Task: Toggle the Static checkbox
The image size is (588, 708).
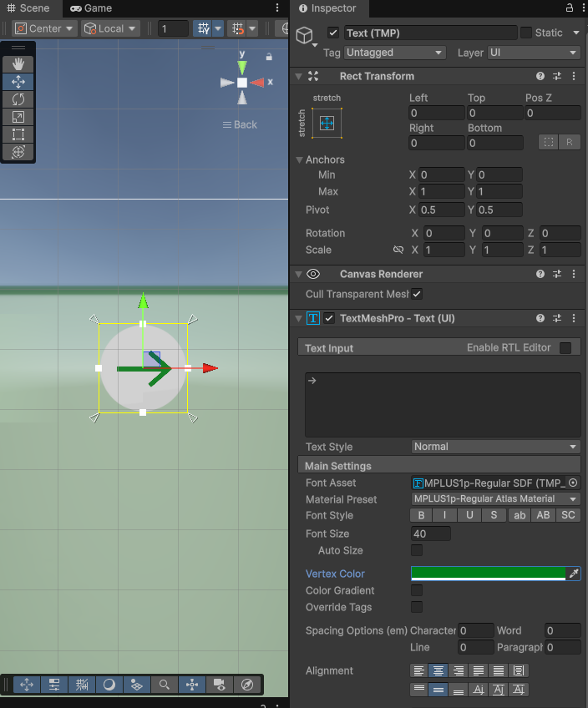Action: (526, 33)
